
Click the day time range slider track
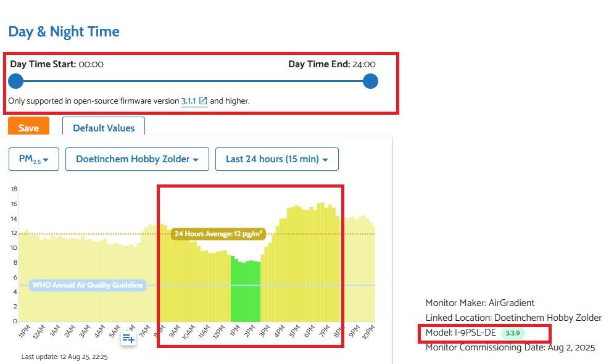tap(193, 81)
